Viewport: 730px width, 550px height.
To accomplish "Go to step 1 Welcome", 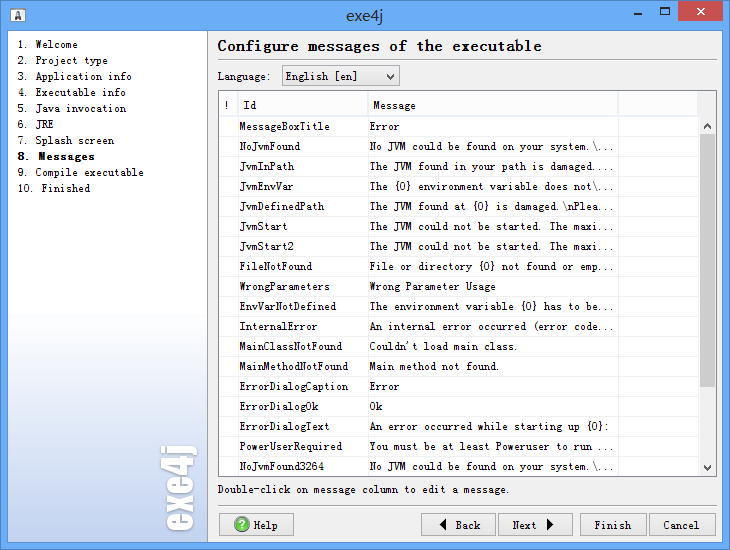I will click(47, 44).
